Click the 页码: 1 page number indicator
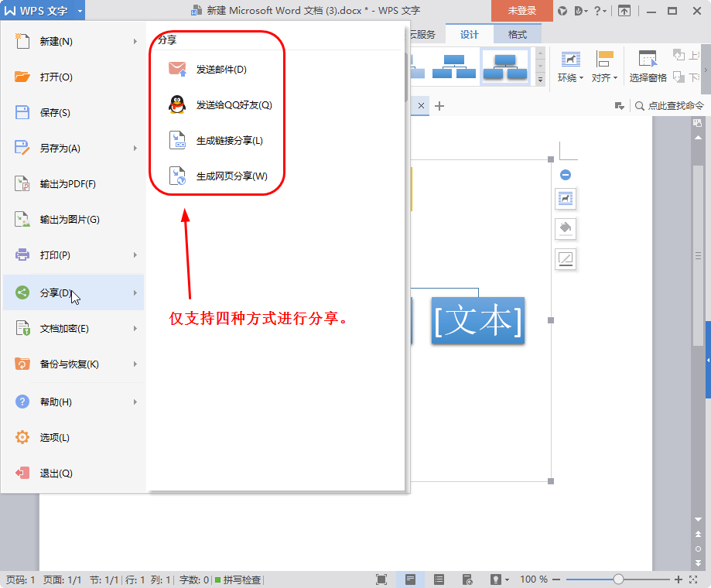 point(20,579)
